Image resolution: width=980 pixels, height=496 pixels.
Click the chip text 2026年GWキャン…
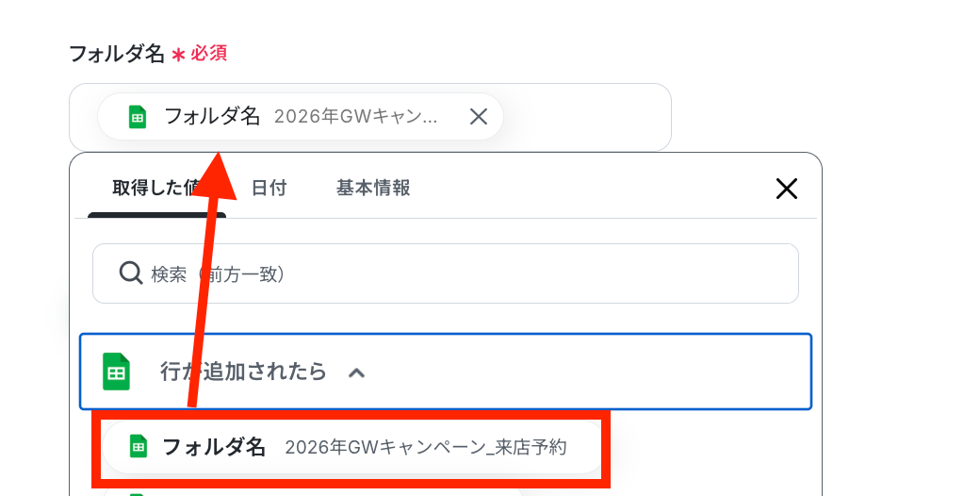point(355,116)
